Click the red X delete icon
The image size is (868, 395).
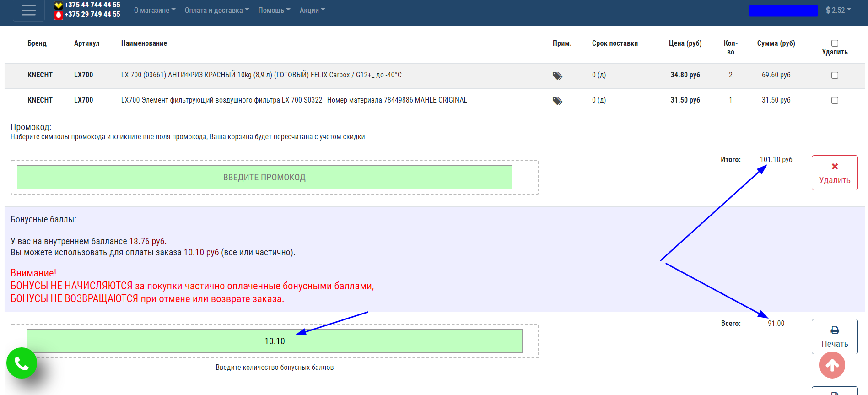[835, 167]
